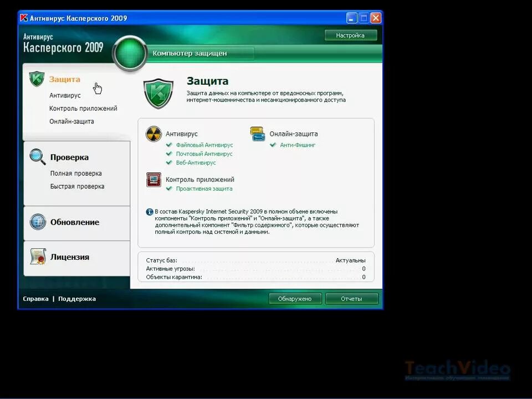Open Почтовый Антивирус component link

tap(204, 154)
